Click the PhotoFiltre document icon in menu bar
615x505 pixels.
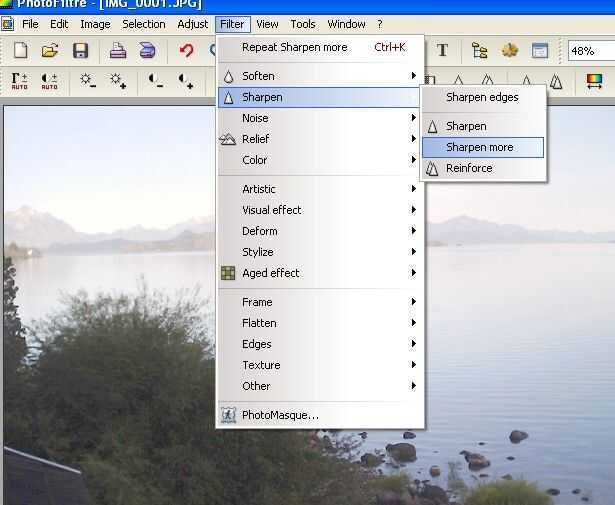7,24
